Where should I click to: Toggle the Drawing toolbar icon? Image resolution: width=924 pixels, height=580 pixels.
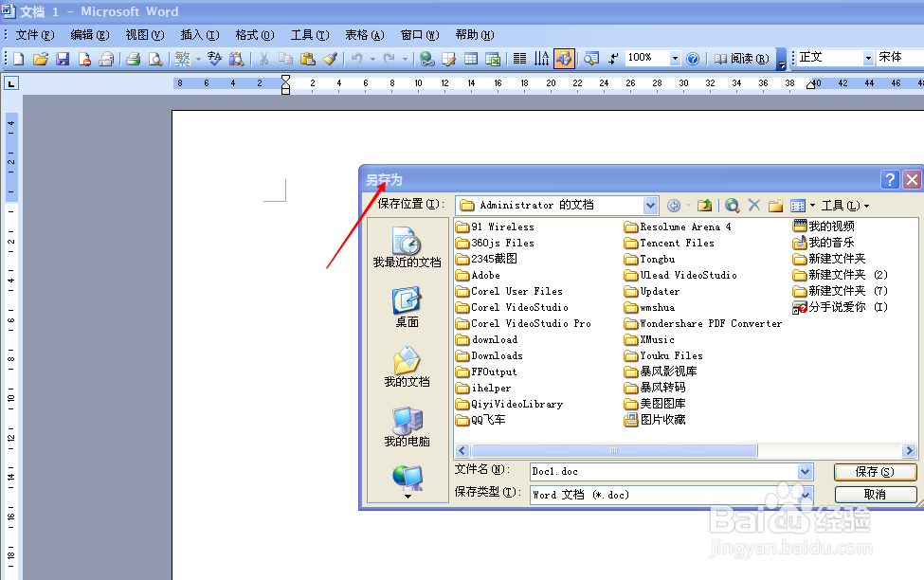pyautogui.click(x=564, y=59)
